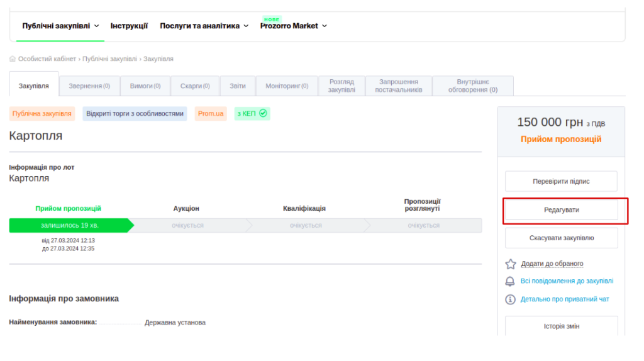Open the Інструкції menu item
644x361 pixels.
(129, 26)
